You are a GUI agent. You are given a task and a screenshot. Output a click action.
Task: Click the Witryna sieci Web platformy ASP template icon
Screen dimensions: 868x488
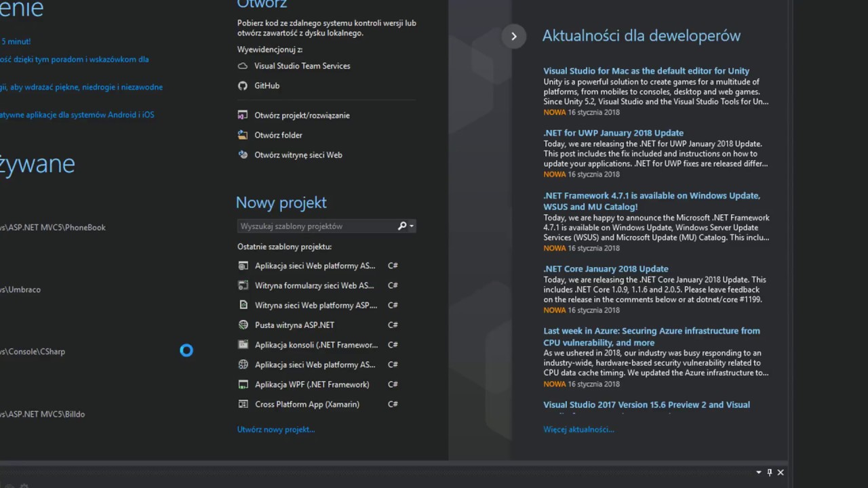click(243, 305)
